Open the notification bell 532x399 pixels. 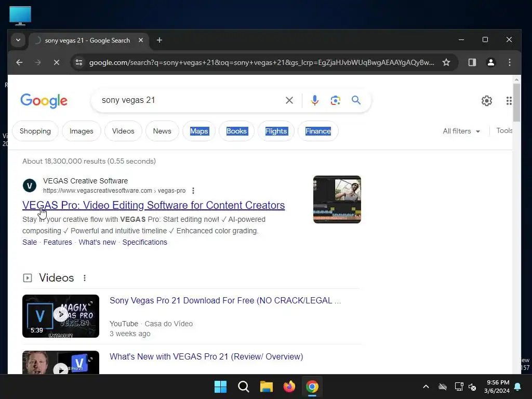(518, 387)
